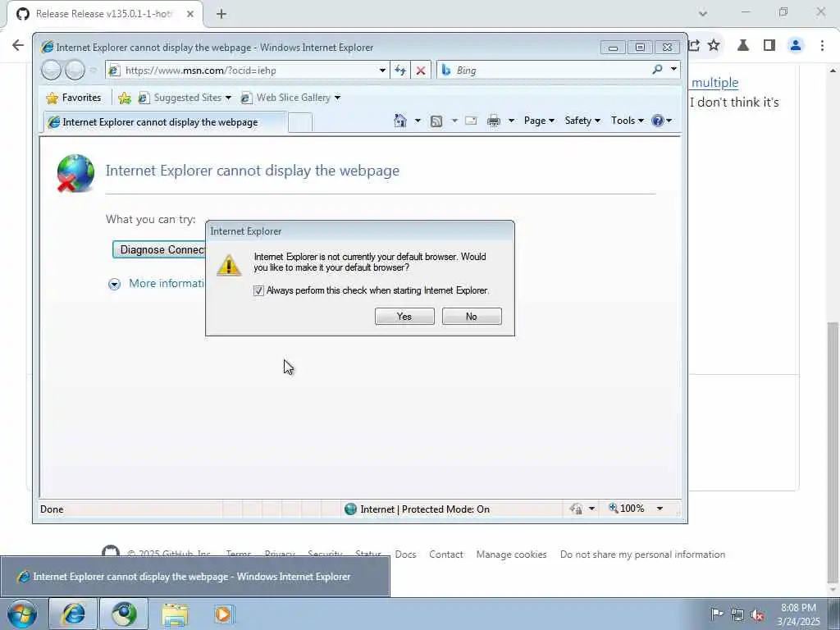Click in the IE address bar

coord(246,71)
